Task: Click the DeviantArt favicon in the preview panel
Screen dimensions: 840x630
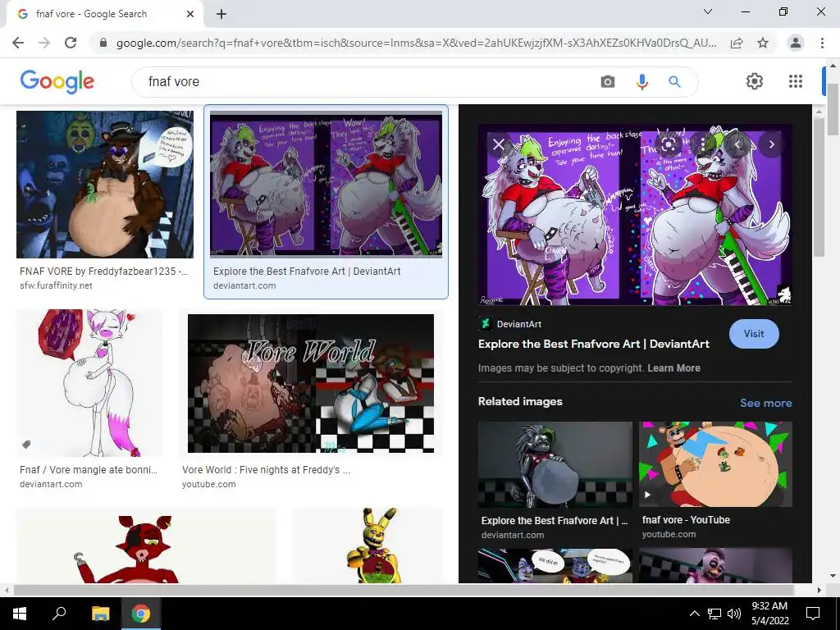Action: pyautogui.click(x=486, y=323)
